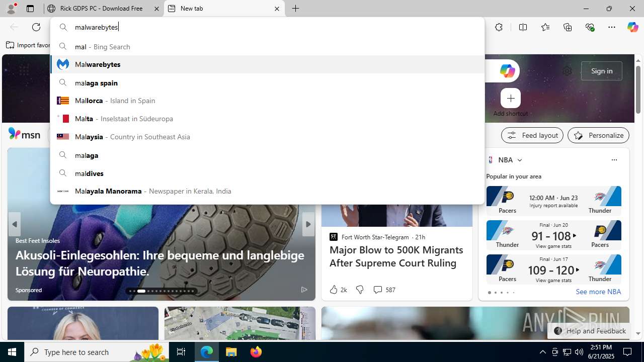This screenshot has width=644, height=362.
Task: Like the Major Blow article
Action: [338, 290]
